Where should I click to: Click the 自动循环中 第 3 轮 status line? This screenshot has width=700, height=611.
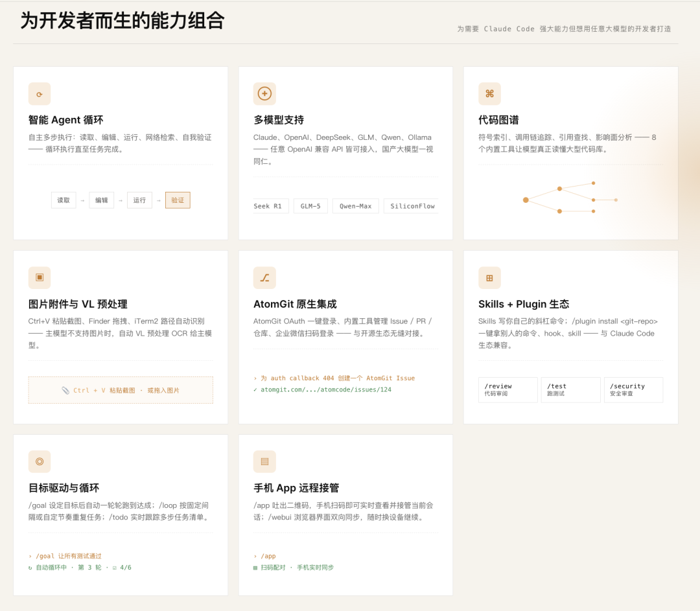tap(80, 568)
